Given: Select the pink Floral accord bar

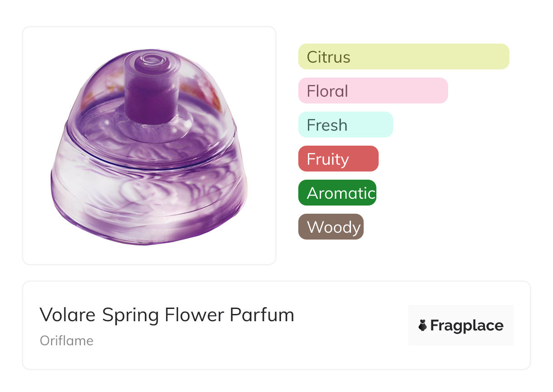Looking at the screenshot, I should tap(373, 91).
